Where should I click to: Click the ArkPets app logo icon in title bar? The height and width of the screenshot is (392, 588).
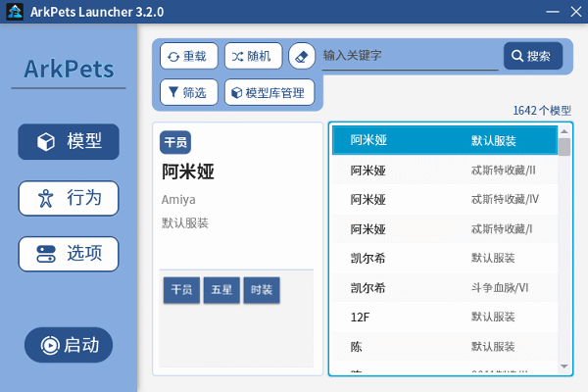[x=15, y=11]
